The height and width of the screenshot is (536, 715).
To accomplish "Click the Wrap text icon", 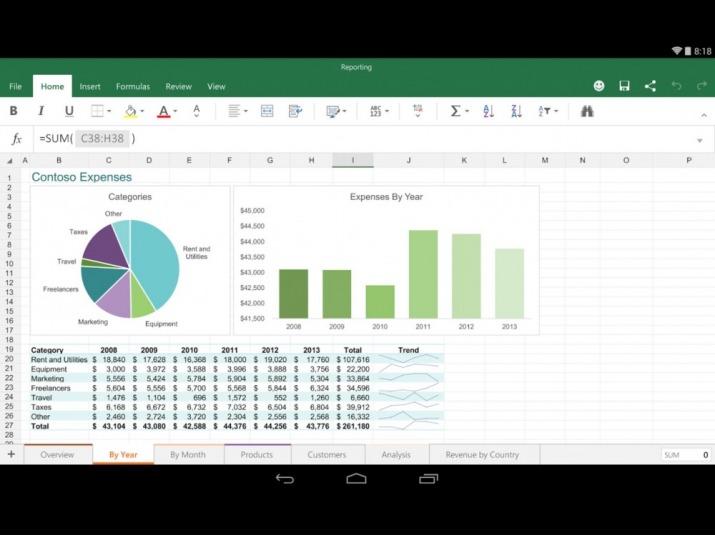I will 295,111.
